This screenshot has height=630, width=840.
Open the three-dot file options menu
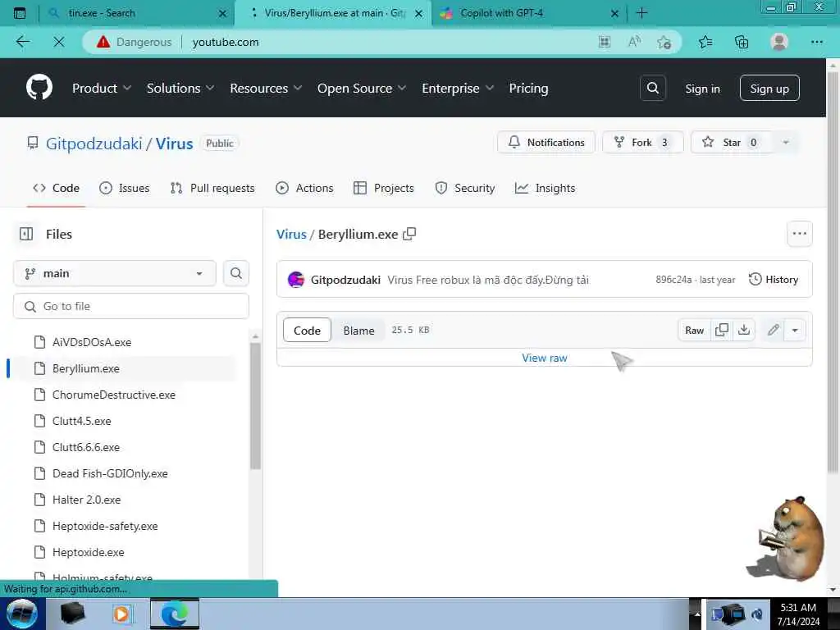(x=799, y=234)
